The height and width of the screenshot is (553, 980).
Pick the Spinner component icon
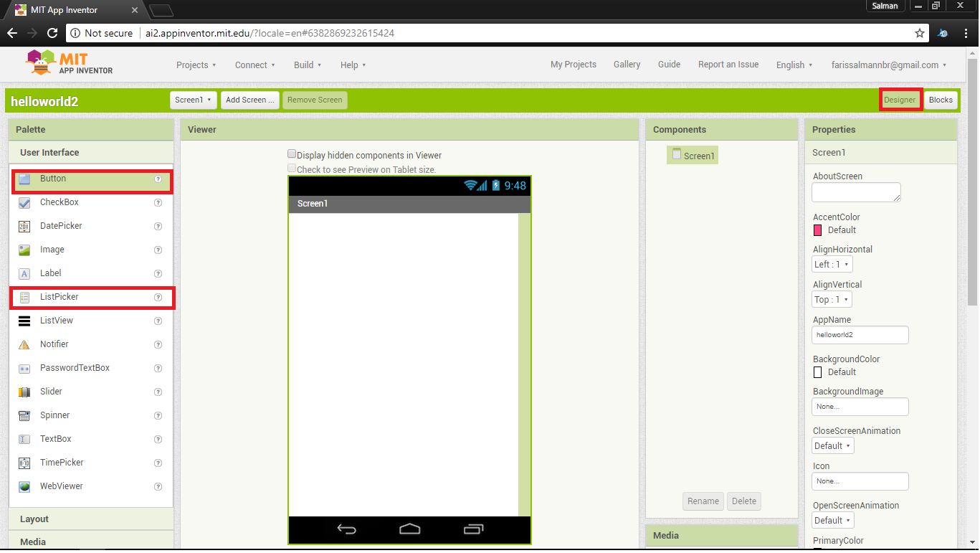[24, 416]
